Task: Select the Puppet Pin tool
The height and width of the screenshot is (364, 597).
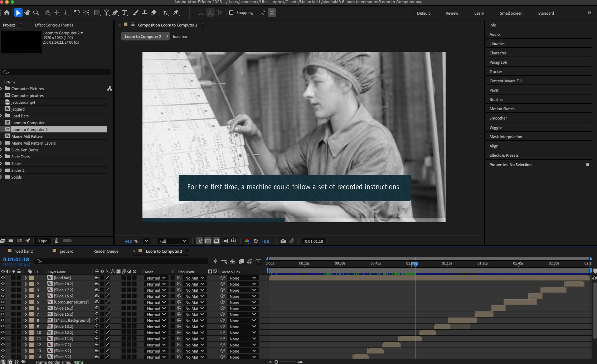Action: 176,13
